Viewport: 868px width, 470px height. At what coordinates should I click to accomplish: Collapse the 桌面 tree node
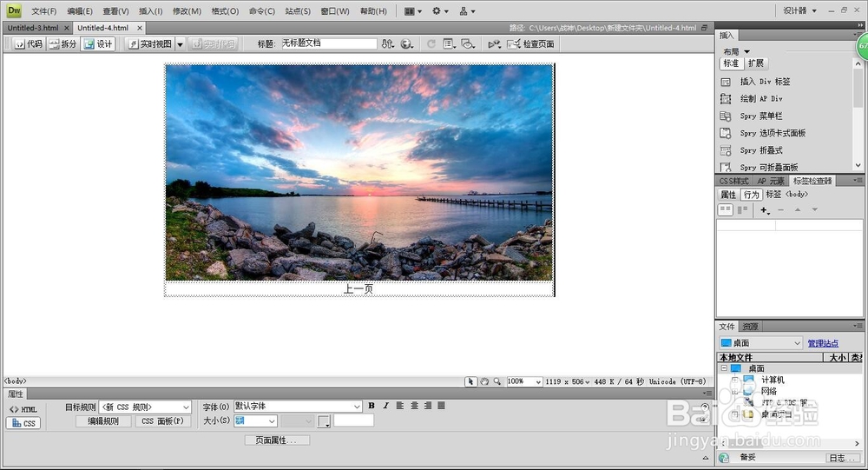pyautogui.click(x=724, y=368)
